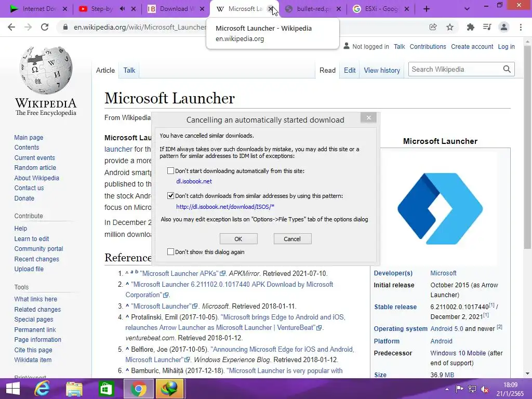Screen dimensions: 532x399
Task: Click the Create account link
Action: [472, 46]
